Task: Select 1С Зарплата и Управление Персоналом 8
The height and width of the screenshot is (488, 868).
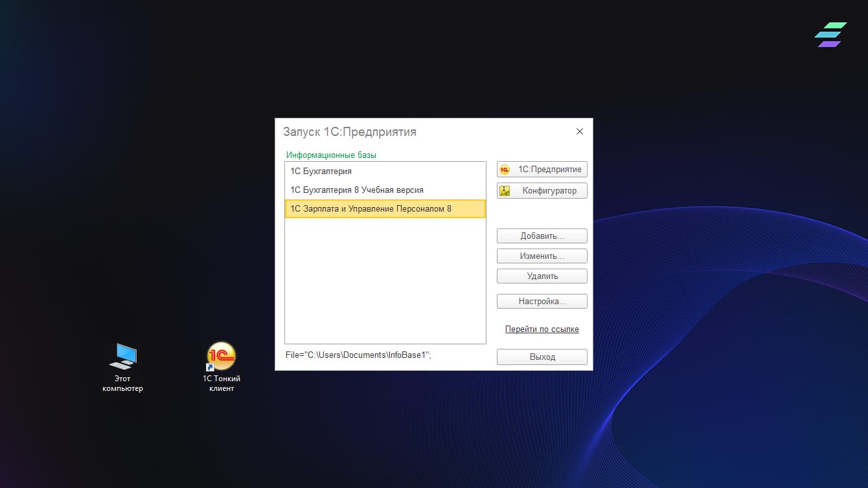Action: 371,209
